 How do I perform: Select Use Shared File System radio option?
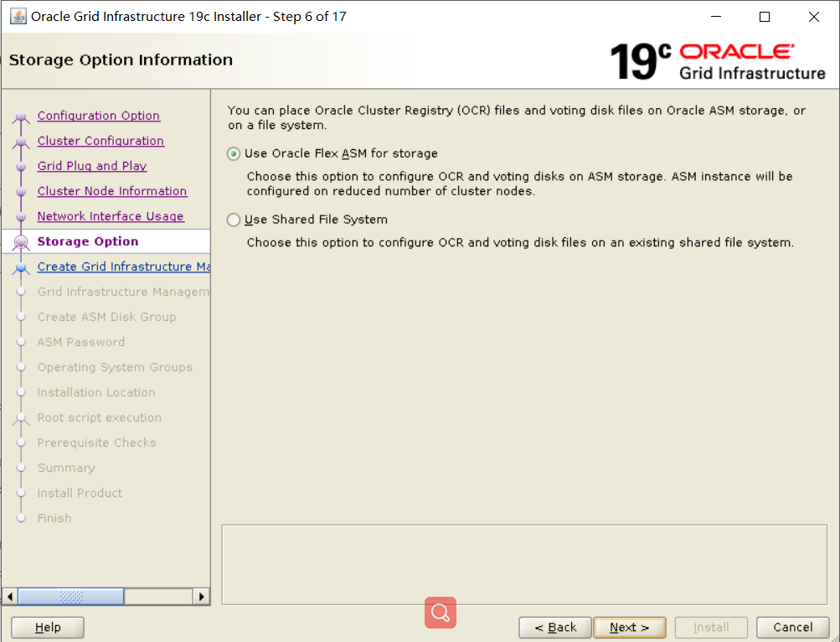coord(233,220)
